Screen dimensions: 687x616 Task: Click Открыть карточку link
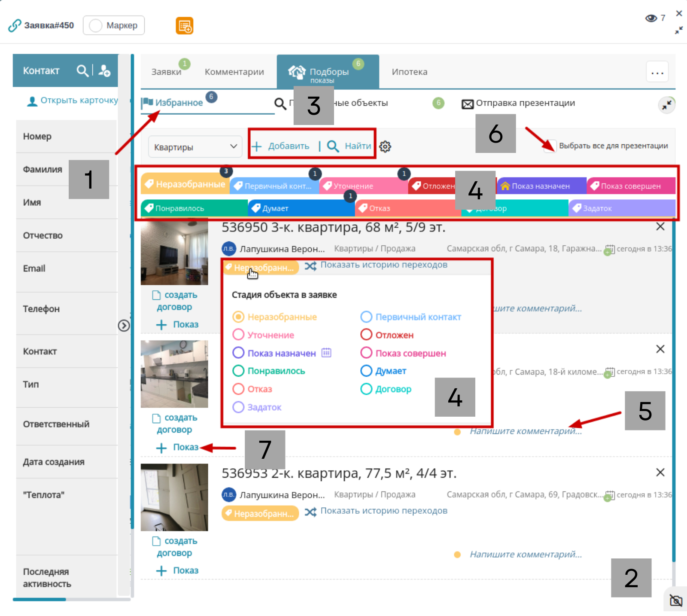click(73, 101)
